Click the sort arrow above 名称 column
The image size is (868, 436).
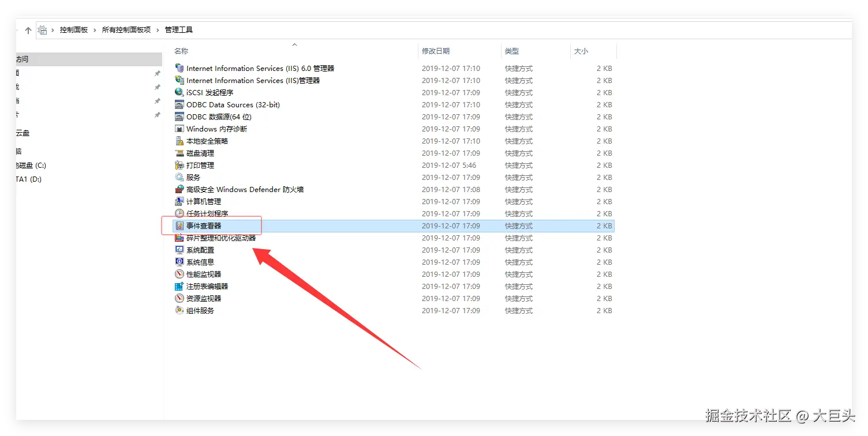294,44
